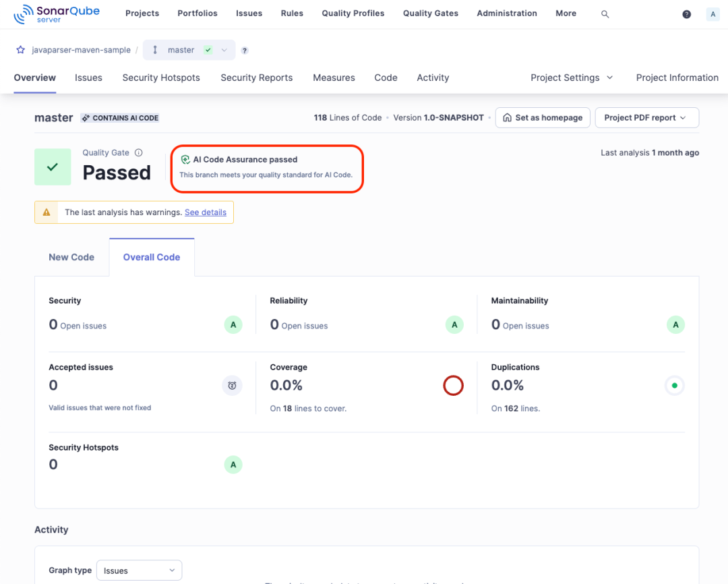Toggle the favorite star for javaparser-maven-sample
Viewport: 728px width, 584px height.
[20, 49]
